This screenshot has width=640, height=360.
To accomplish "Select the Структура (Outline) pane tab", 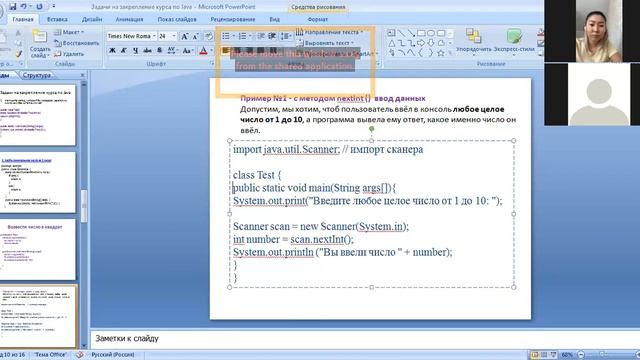I will (37, 75).
